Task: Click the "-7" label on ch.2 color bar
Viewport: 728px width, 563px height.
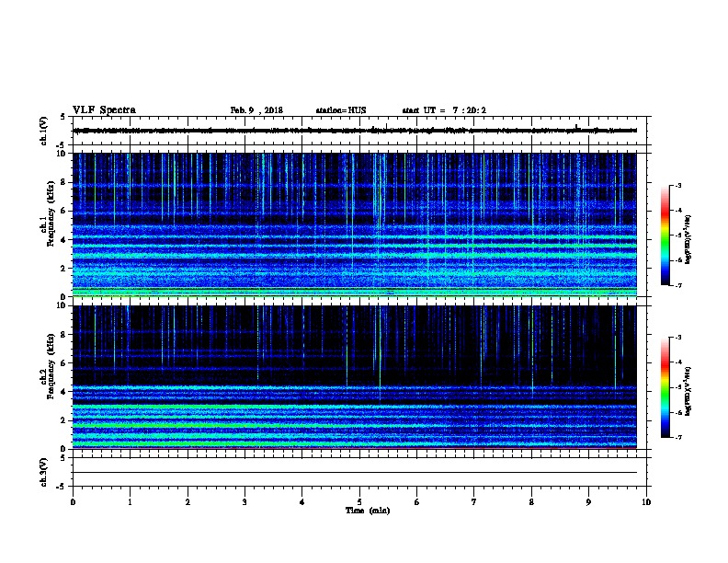Action: click(677, 437)
